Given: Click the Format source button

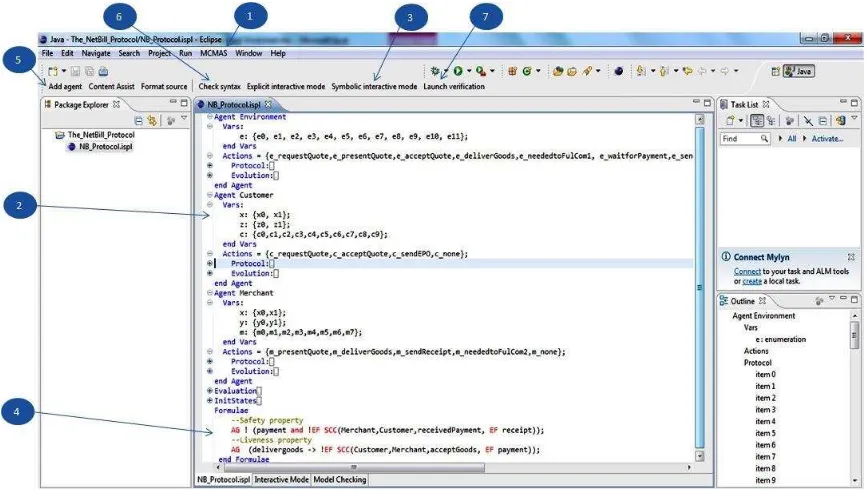Looking at the screenshot, I should (164, 86).
